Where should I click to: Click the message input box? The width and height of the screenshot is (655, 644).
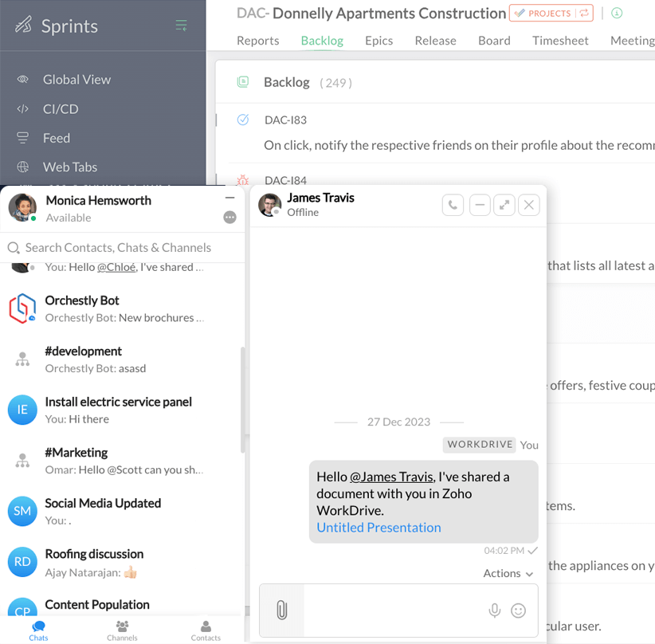pyautogui.click(x=395, y=611)
